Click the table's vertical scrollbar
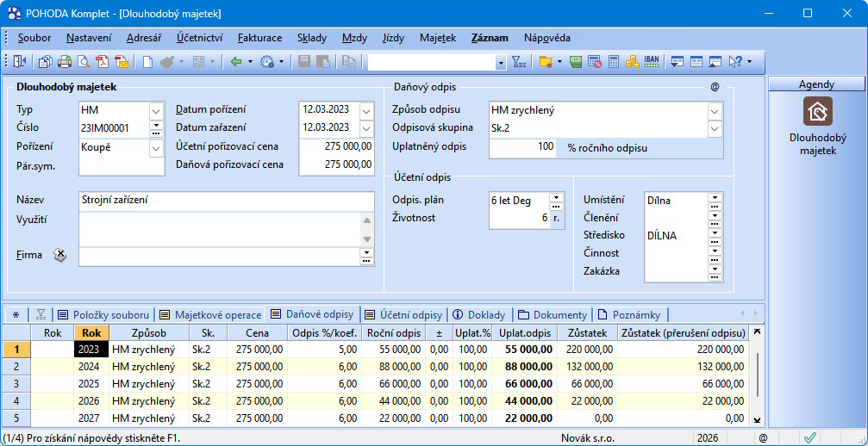Image resolution: width=868 pixels, height=446 pixels. (x=757, y=375)
